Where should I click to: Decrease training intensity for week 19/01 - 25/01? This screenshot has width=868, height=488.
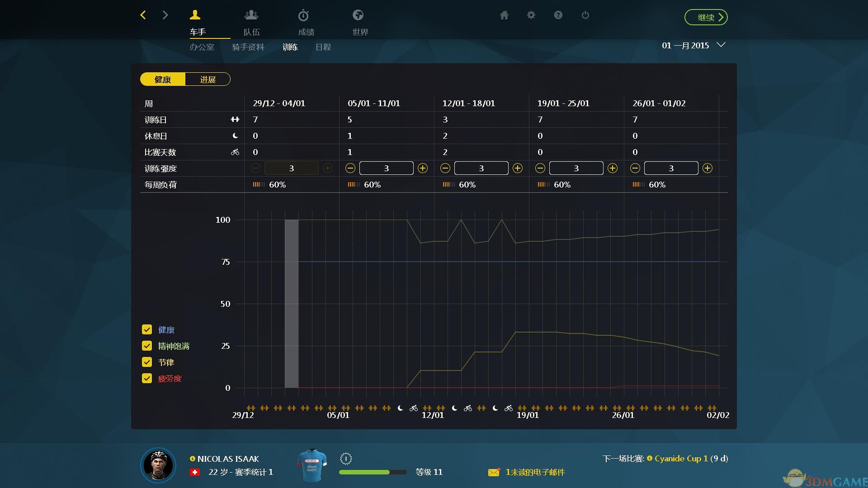coord(540,169)
